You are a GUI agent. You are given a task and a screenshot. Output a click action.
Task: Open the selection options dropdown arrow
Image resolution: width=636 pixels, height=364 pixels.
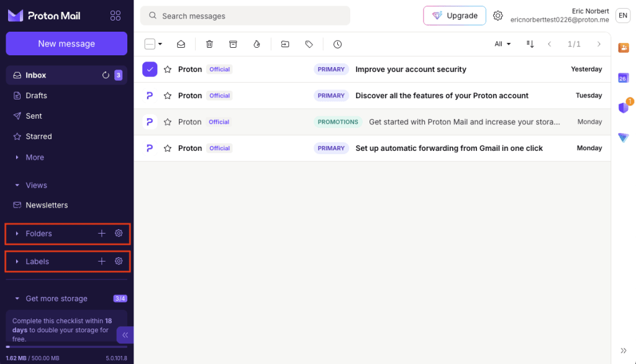tap(160, 44)
